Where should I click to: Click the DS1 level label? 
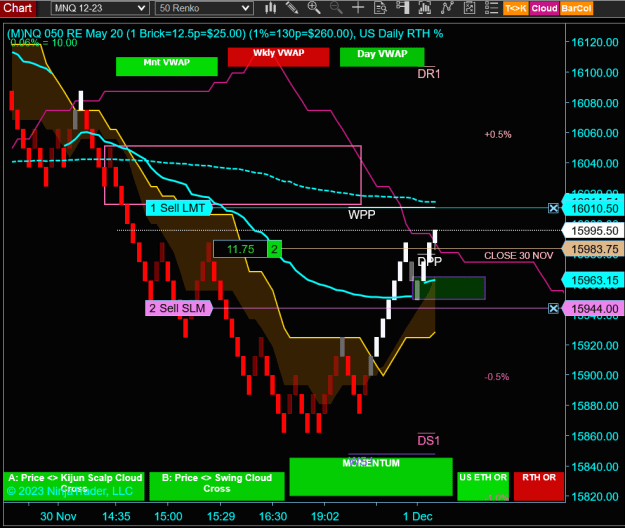[x=428, y=441]
